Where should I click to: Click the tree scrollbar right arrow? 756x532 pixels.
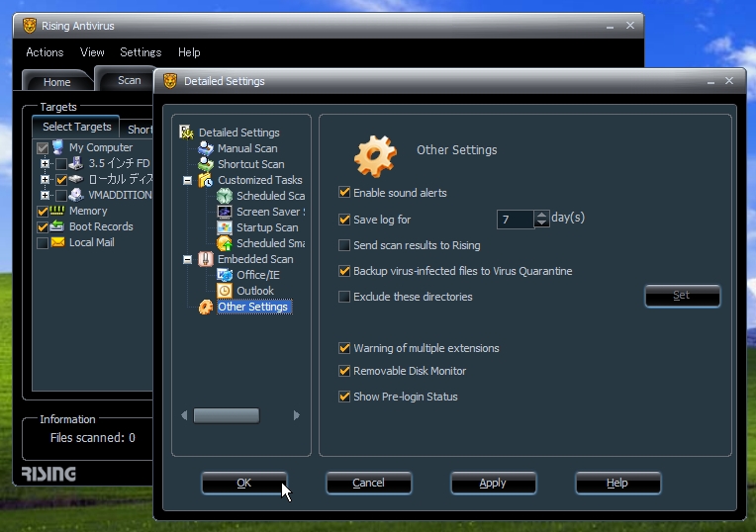297,415
